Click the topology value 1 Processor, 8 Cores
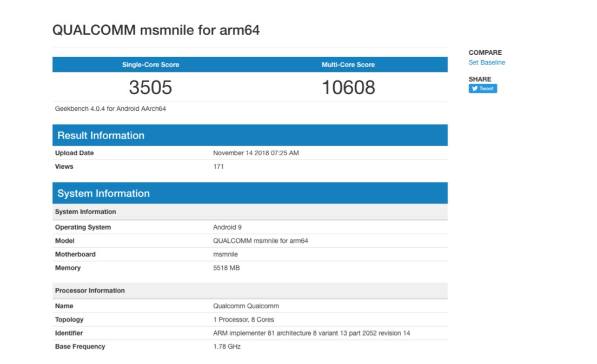 [x=243, y=320]
